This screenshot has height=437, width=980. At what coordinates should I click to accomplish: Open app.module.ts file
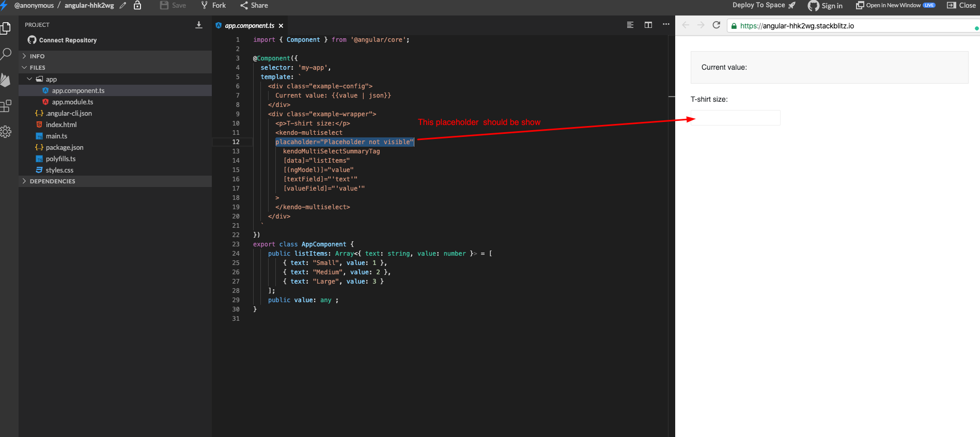tap(115, 102)
